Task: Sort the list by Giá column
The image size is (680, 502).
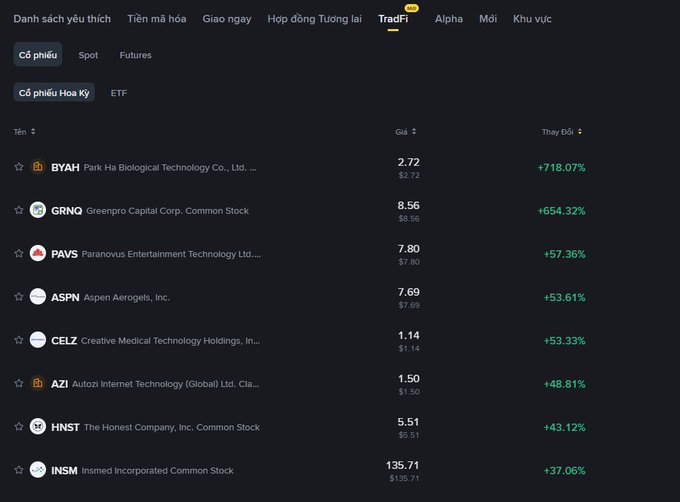Action: [x=406, y=132]
